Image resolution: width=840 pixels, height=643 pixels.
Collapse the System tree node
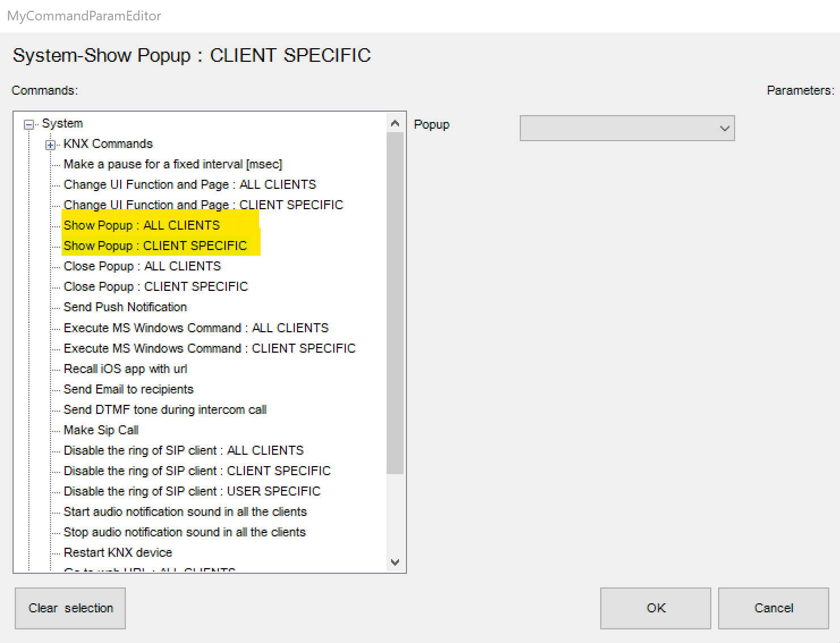tap(28, 125)
